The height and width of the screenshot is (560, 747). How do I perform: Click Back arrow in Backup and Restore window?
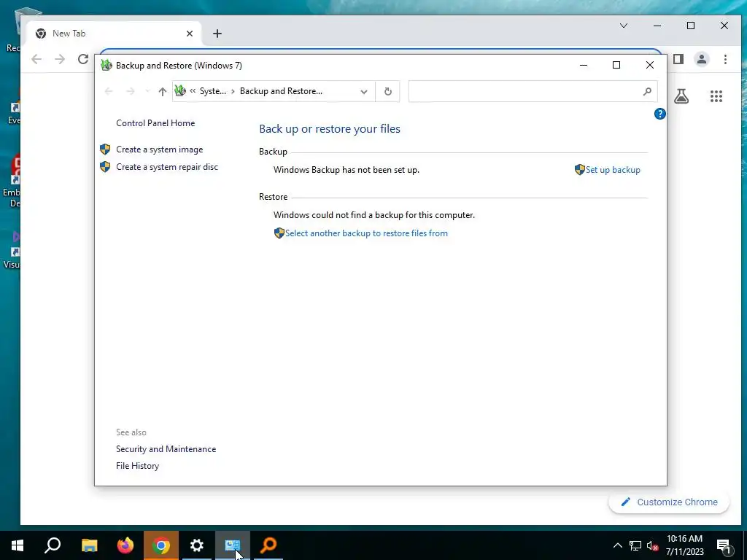[x=109, y=91]
